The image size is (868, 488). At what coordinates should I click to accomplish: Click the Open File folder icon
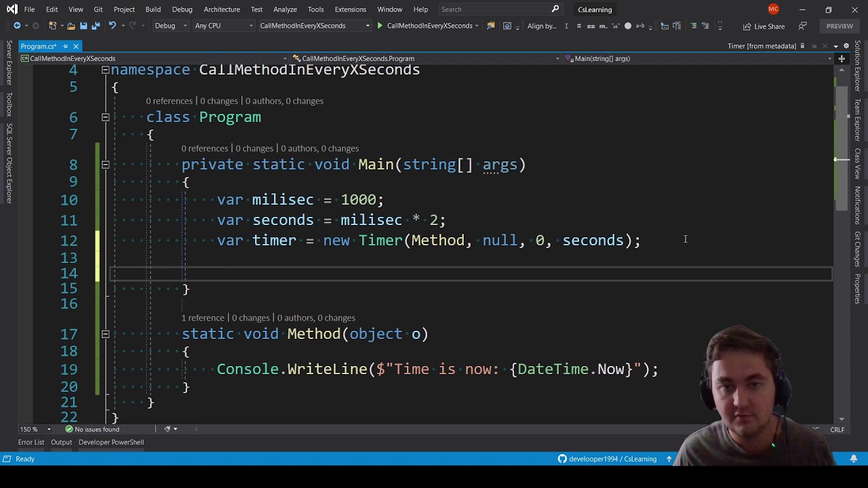[71, 26]
